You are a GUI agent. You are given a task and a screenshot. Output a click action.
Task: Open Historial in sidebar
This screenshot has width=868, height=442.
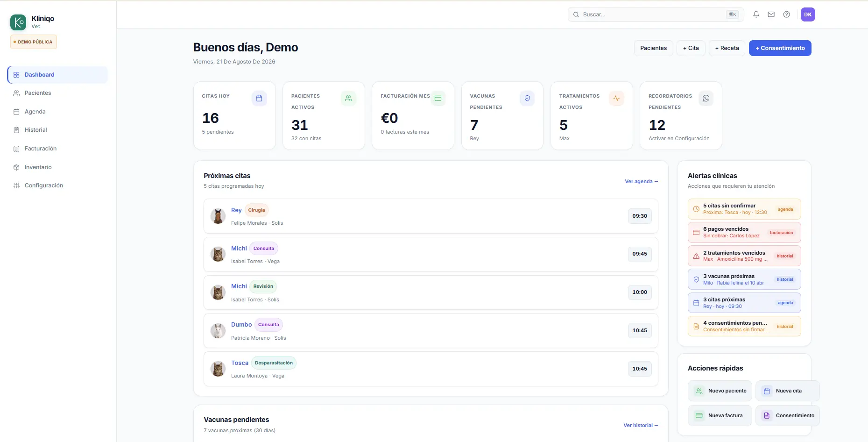57,130
